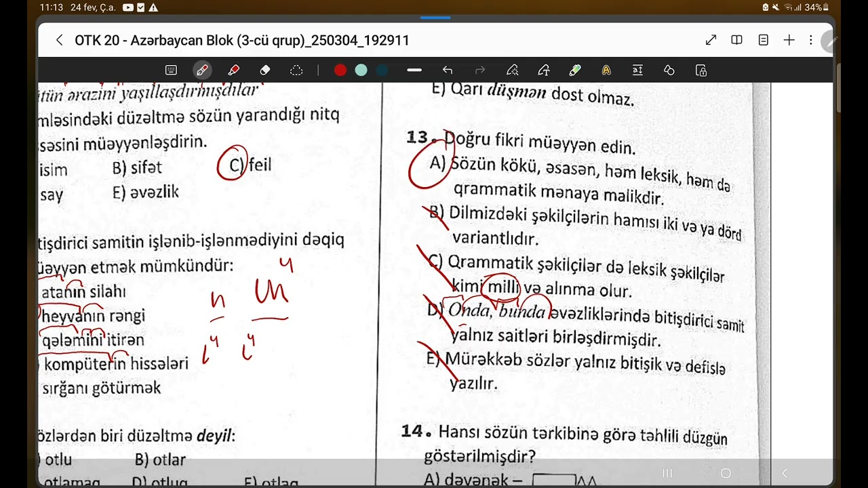Open the three-dot more options menu

810,41
